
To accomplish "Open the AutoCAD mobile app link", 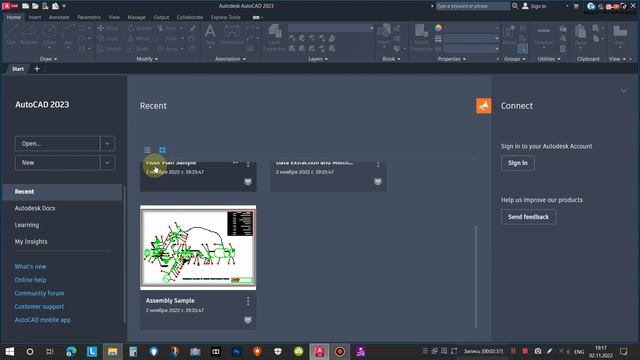I will 42,320.
